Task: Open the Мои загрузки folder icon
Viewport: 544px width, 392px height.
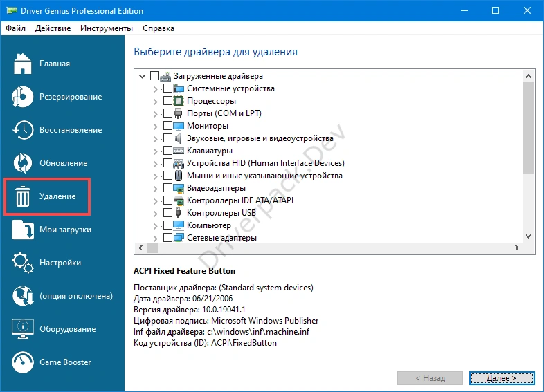Action: (x=23, y=230)
